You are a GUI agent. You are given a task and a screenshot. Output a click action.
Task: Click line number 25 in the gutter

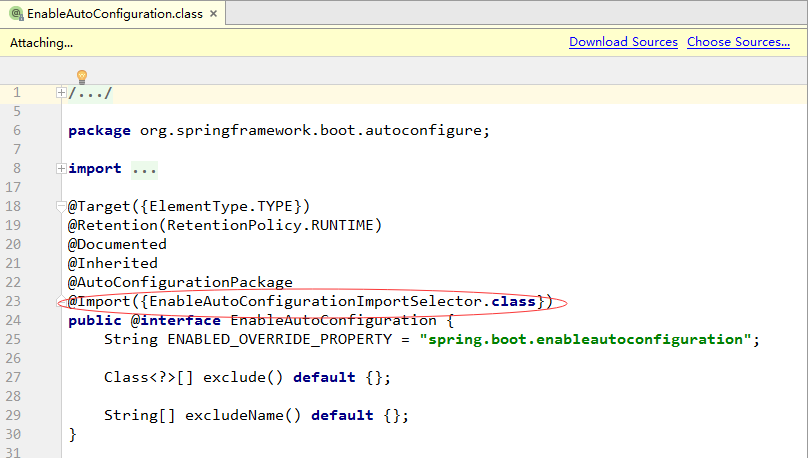[13, 340]
